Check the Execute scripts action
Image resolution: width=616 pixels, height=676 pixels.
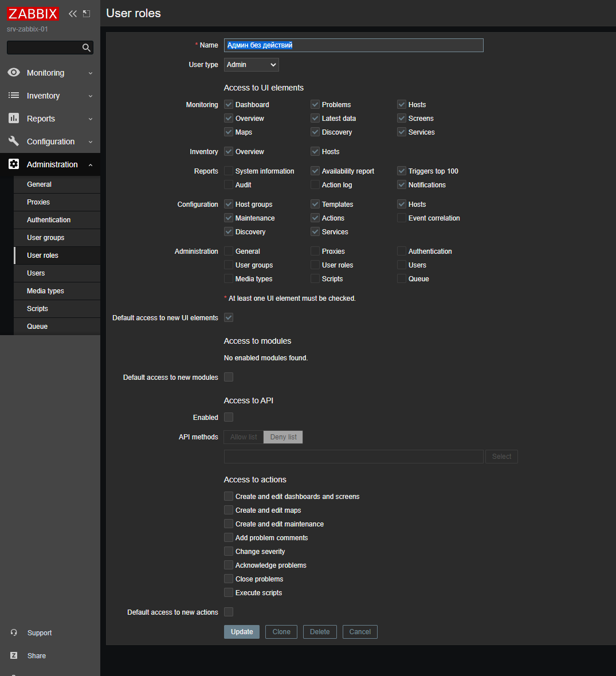(229, 593)
